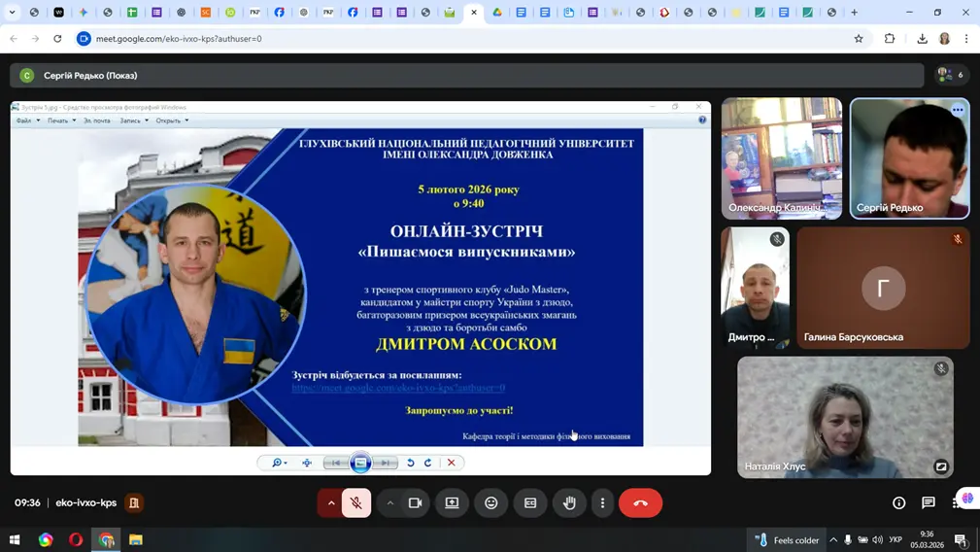Reload the Google Meet page

coord(57,39)
